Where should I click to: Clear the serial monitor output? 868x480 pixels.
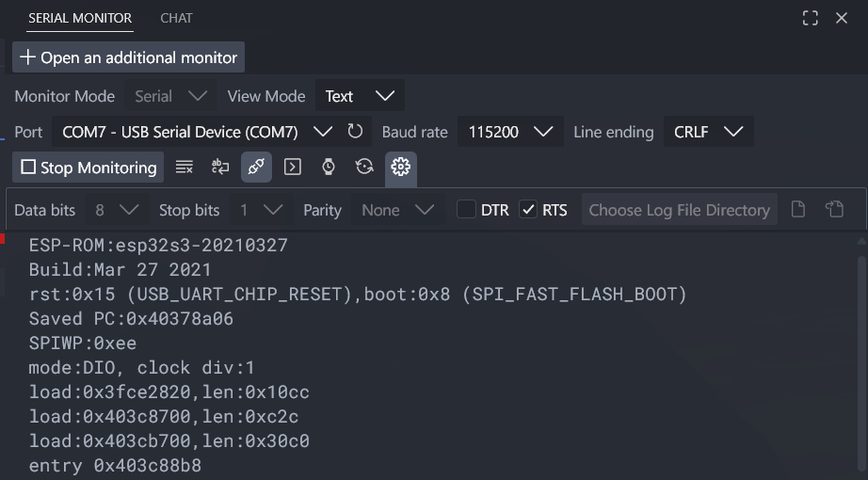tap(185, 168)
